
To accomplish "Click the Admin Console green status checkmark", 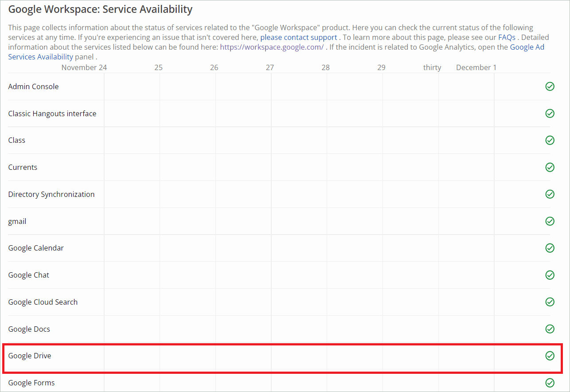I will 550,86.
